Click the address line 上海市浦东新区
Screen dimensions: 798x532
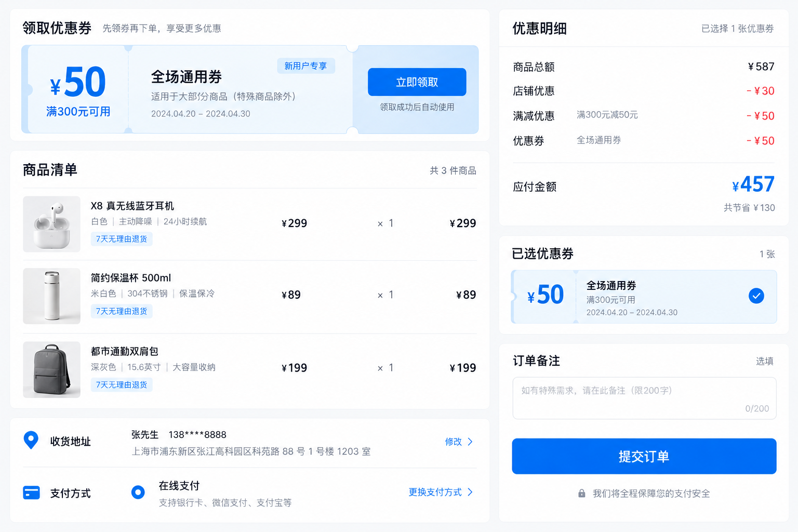point(251,451)
